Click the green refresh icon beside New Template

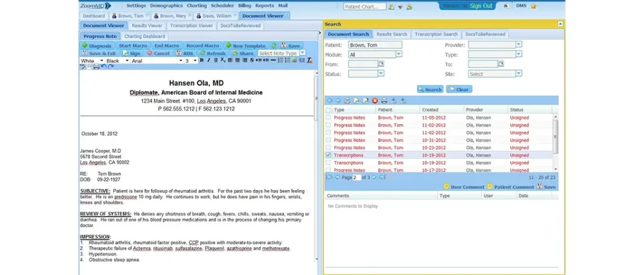[274, 46]
